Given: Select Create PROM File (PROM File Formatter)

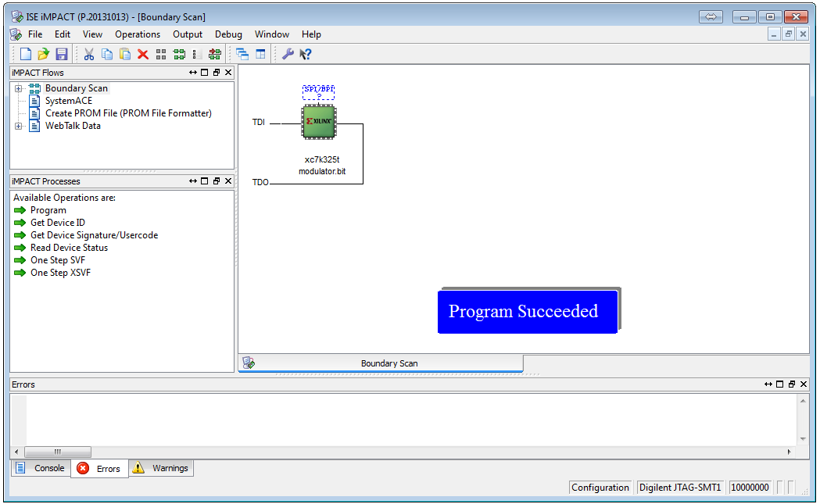Looking at the screenshot, I should [x=129, y=113].
